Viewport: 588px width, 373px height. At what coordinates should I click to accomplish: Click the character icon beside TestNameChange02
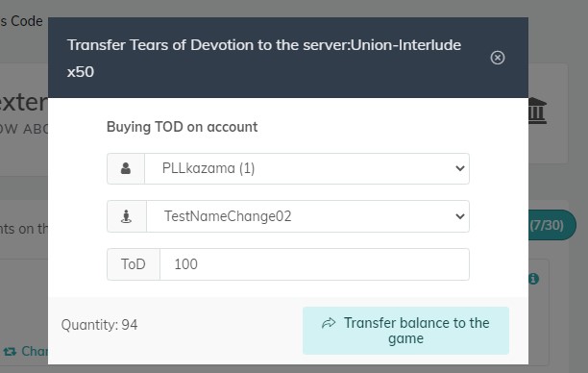tap(127, 216)
